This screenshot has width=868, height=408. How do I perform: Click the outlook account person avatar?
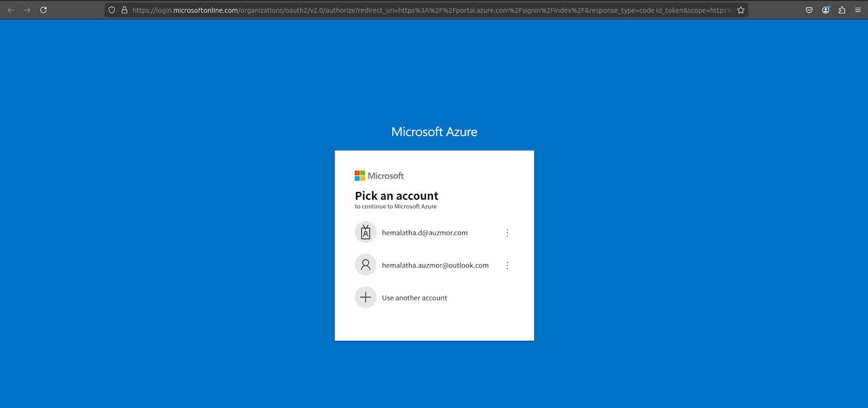pos(366,265)
